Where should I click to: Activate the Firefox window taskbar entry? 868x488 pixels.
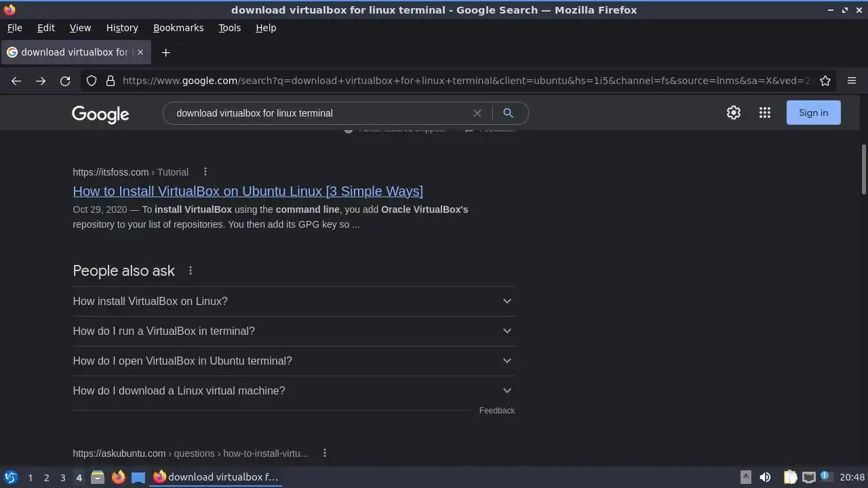(216, 477)
